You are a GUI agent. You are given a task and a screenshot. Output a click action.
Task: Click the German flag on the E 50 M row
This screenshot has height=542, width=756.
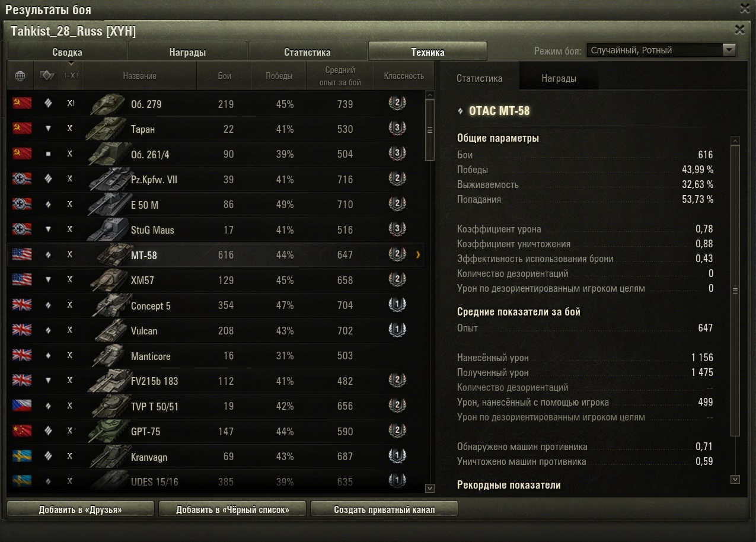(x=22, y=204)
